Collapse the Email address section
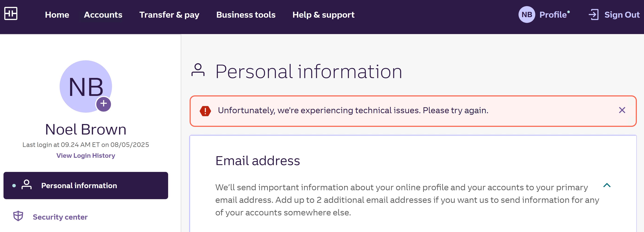 point(607,185)
